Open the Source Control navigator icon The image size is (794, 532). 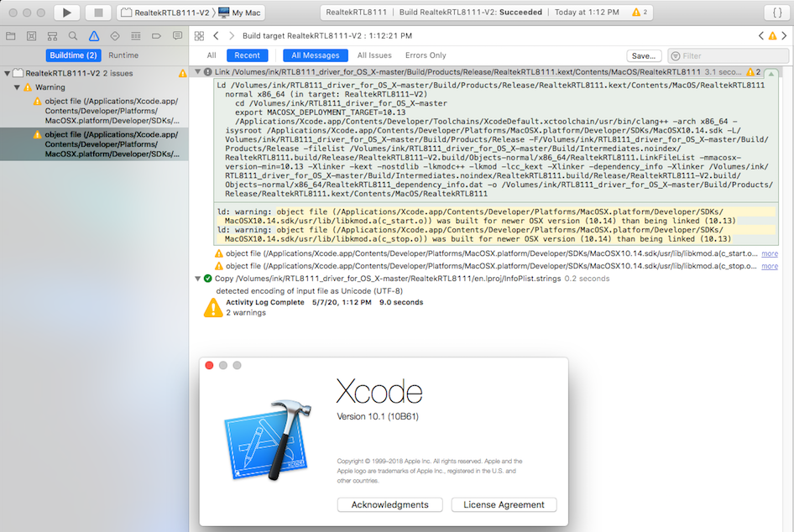click(31, 36)
